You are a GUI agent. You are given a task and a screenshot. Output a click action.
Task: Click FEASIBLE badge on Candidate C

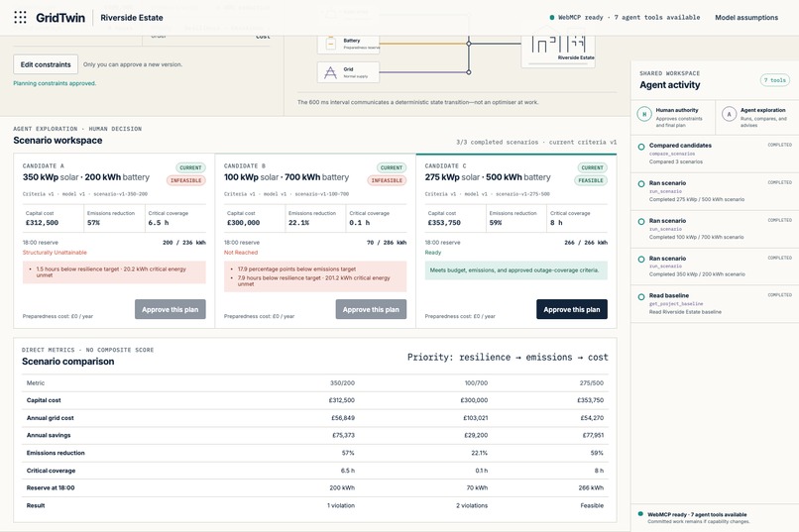click(x=591, y=180)
